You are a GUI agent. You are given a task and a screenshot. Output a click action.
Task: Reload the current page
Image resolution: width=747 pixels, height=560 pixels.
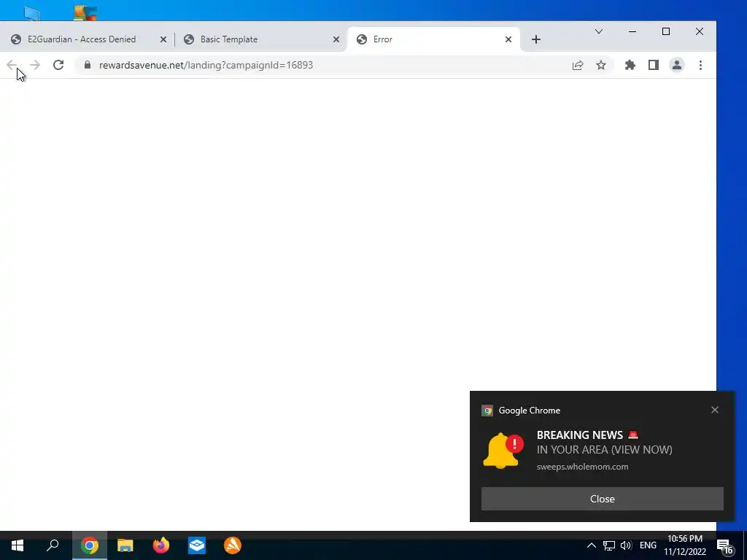click(58, 65)
